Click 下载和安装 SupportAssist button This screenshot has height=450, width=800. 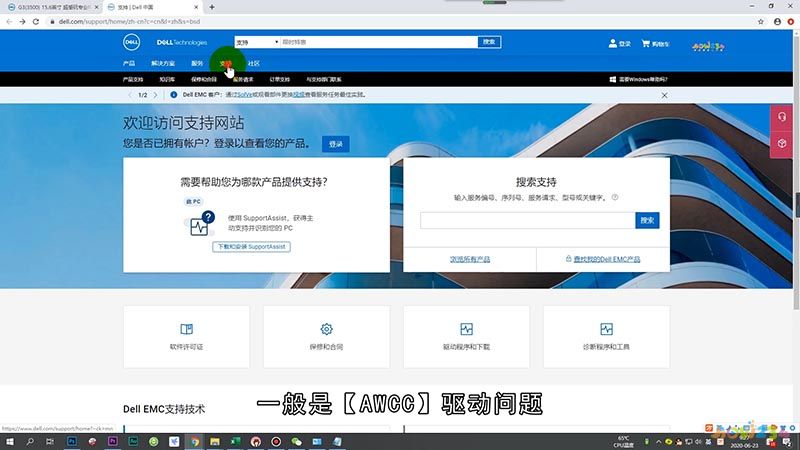(252, 247)
